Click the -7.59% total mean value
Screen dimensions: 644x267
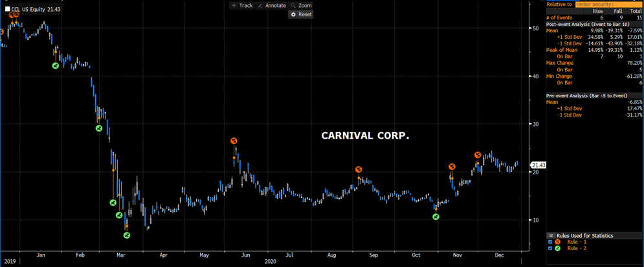click(x=634, y=30)
